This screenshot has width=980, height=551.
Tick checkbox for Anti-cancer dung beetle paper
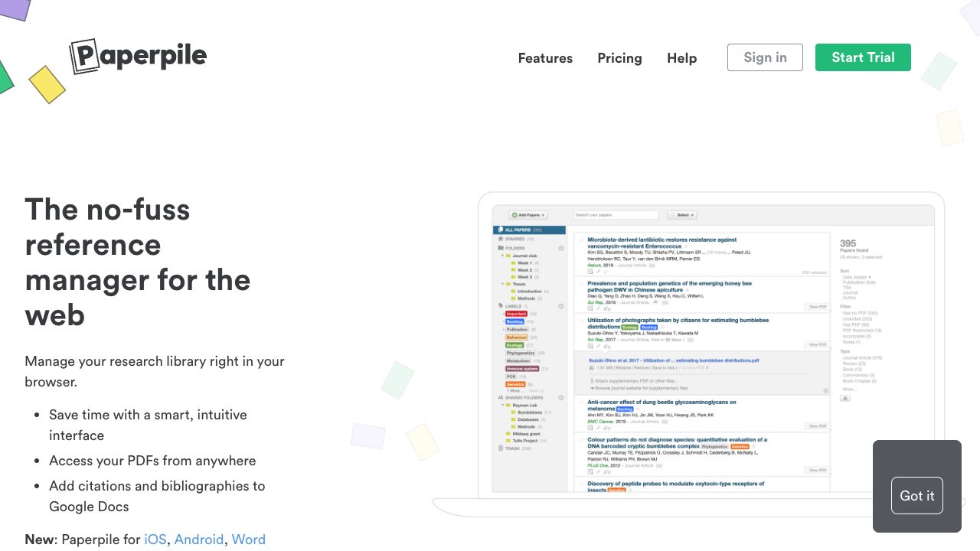pos(581,403)
